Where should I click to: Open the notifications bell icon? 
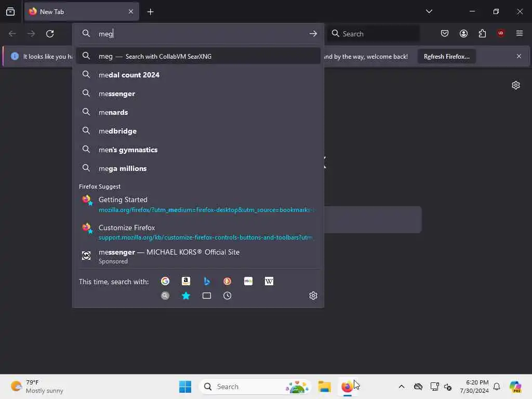tap(497, 387)
